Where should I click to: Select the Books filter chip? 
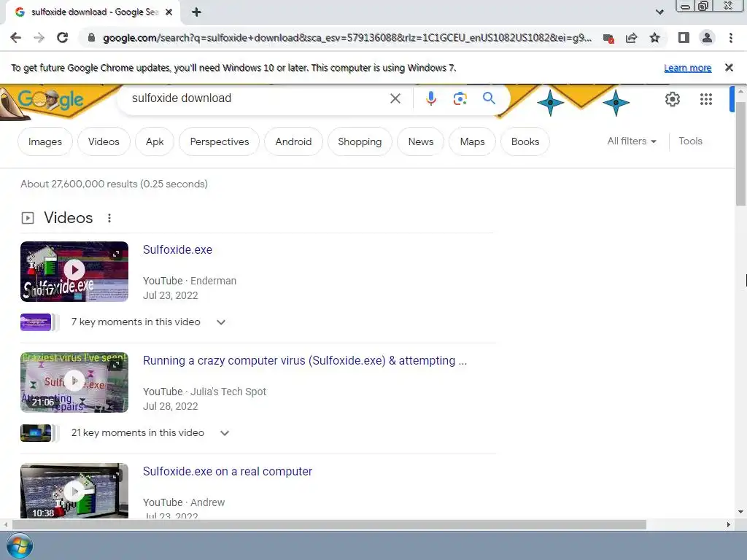click(x=525, y=141)
